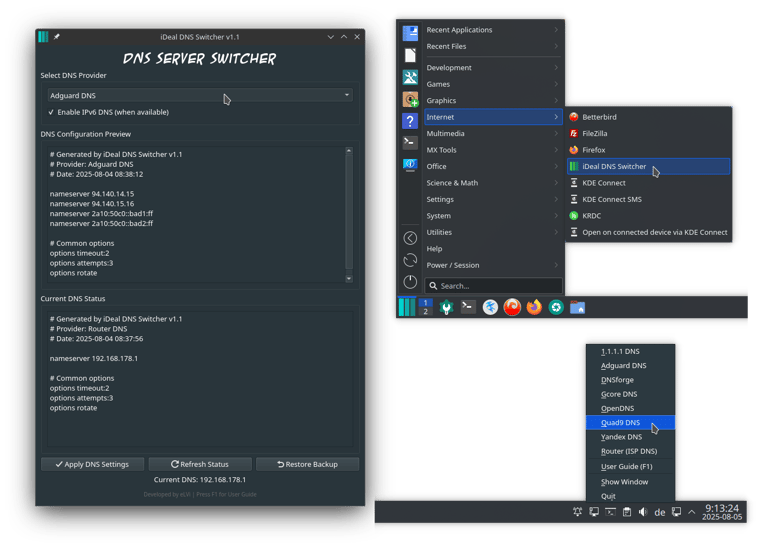768x548 pixels.
Task: Open the Select DNS Provider combo box
Action: coord(200,95)
